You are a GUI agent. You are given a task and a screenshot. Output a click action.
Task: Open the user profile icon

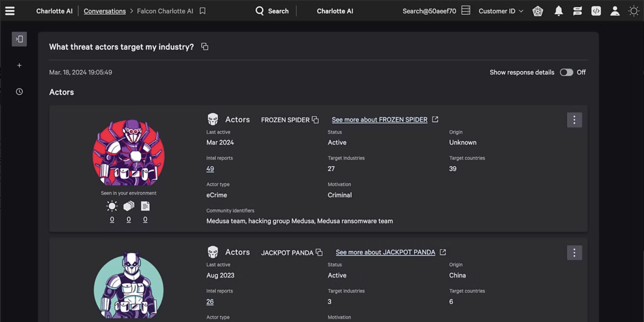pyautogui.click(x=615, y=11)
